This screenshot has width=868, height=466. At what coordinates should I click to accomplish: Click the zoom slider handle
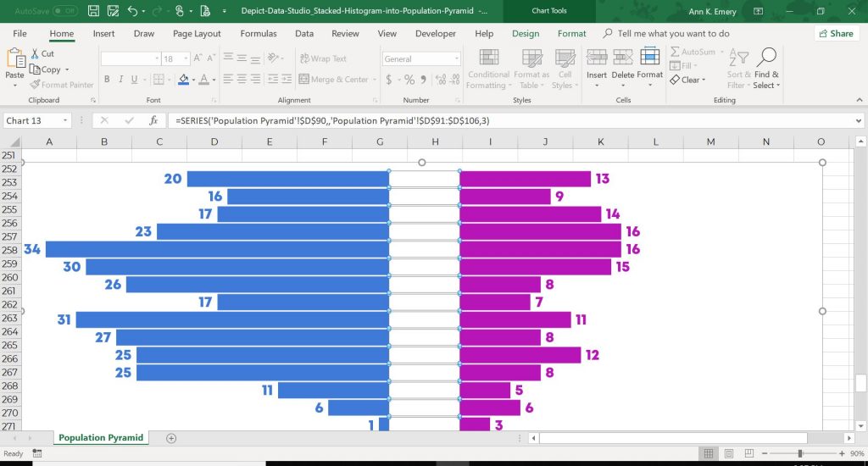[x=800, y=453]
